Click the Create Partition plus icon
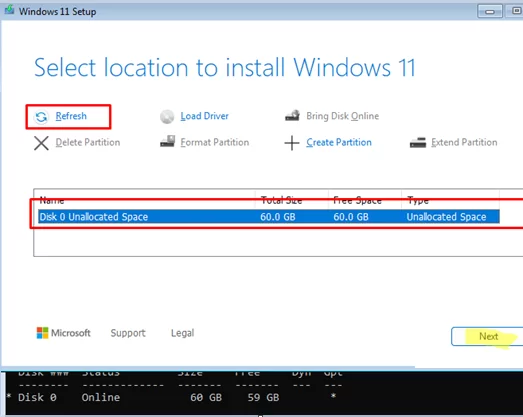Viewport: 523px width, 417px height. tap(292, 143)
